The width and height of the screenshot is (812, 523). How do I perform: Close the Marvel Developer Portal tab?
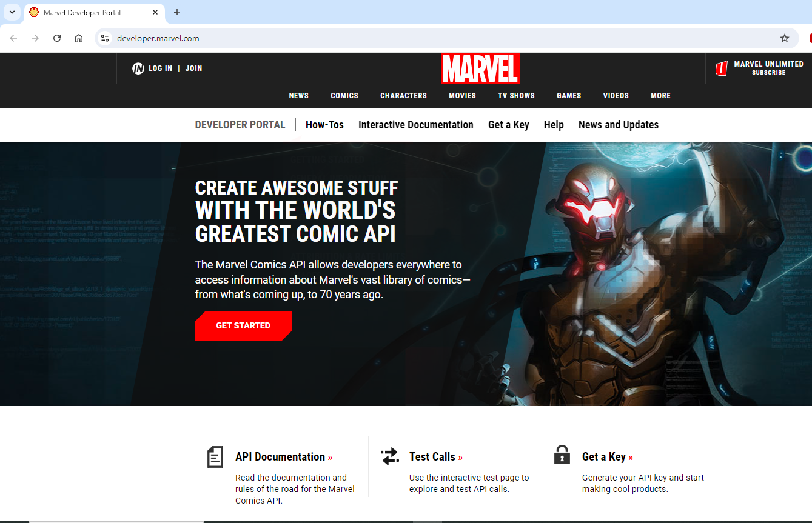tap(155, 12)
